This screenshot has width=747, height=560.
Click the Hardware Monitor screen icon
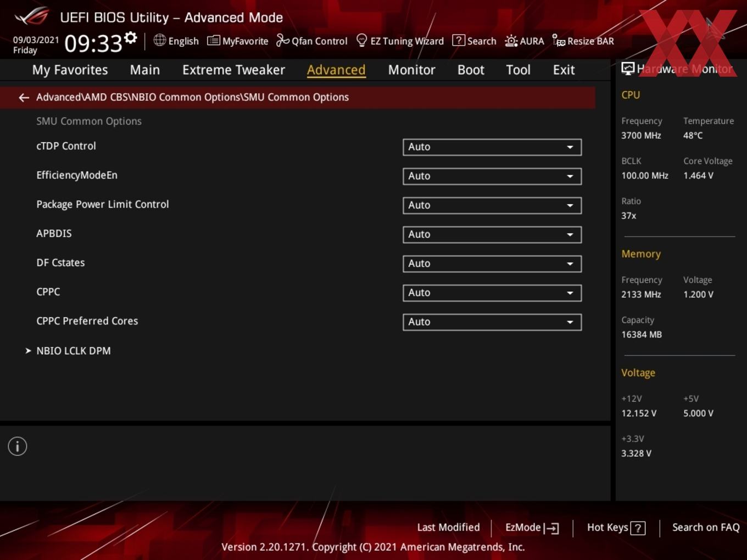[628, 69]
